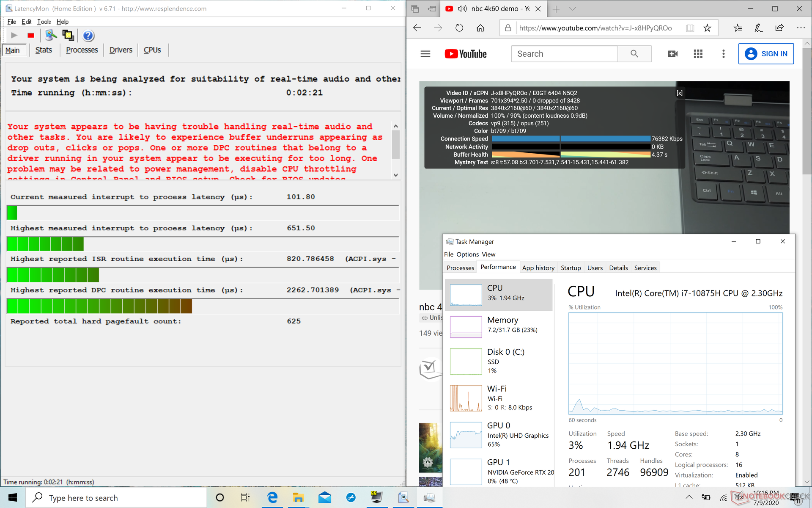Screen dimensions: 812x508
Task: Stop LatencyMon monitoring with the red stop button
Action: 30,36
